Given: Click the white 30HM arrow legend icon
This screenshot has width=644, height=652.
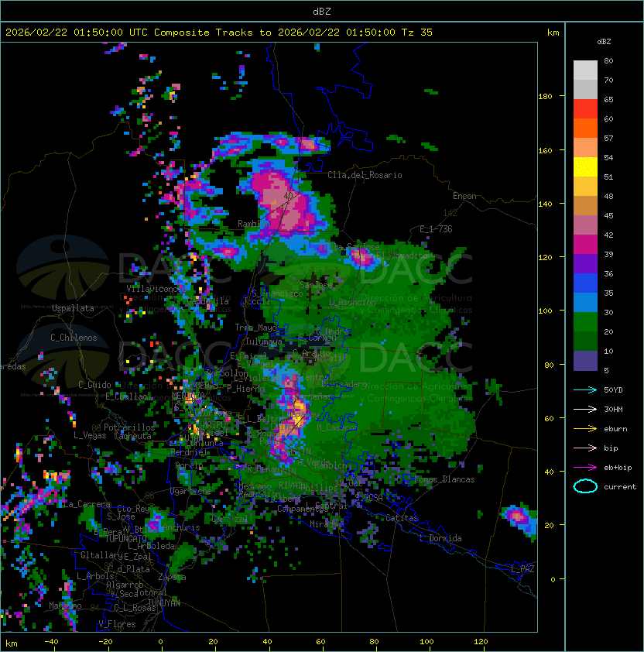Looking at the screenshot, I should click(585, 409).
